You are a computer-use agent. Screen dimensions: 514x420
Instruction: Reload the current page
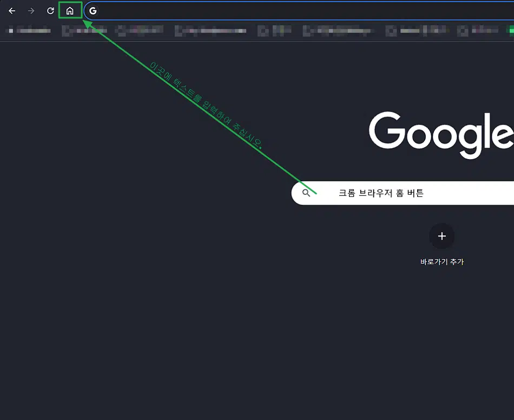pos(50,10)
